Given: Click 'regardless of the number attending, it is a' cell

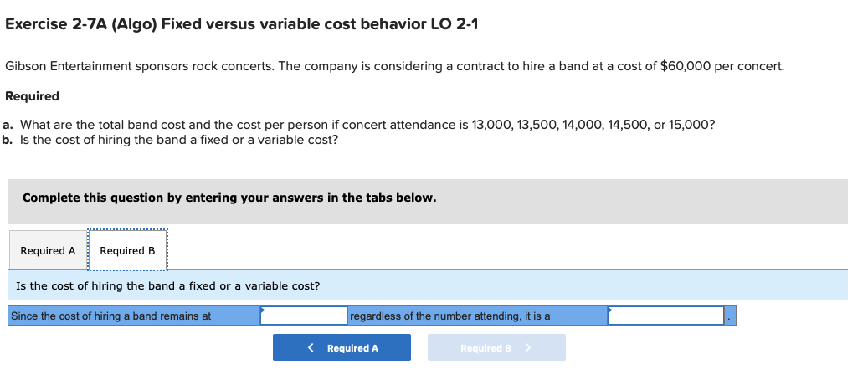Looking at the screenshot, I should [x=477, y=316].
